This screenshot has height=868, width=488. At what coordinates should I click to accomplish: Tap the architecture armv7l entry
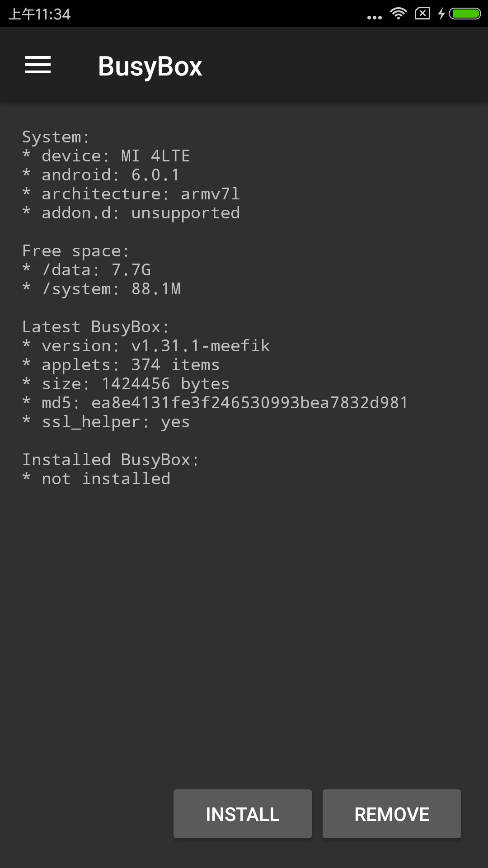coord(131,193)
